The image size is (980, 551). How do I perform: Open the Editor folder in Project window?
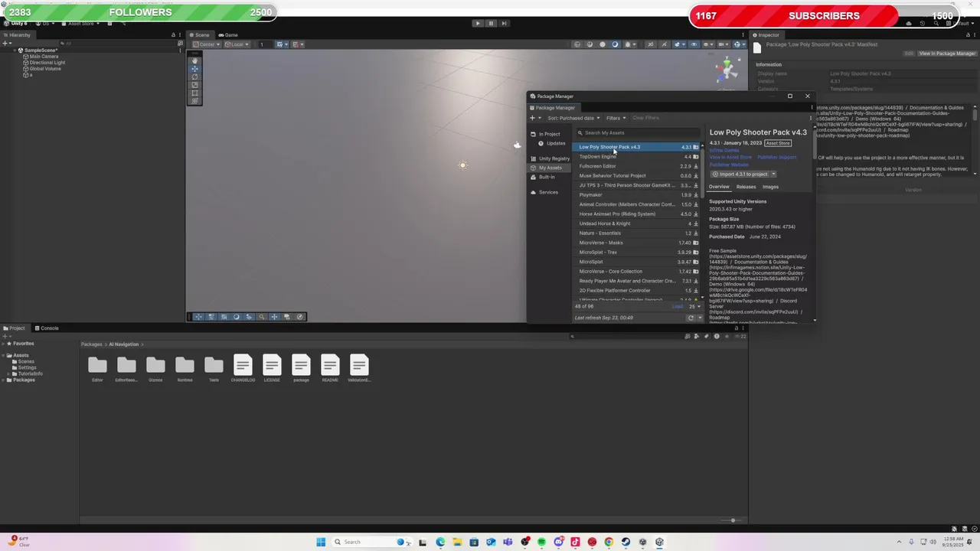[x=97, y=368]
